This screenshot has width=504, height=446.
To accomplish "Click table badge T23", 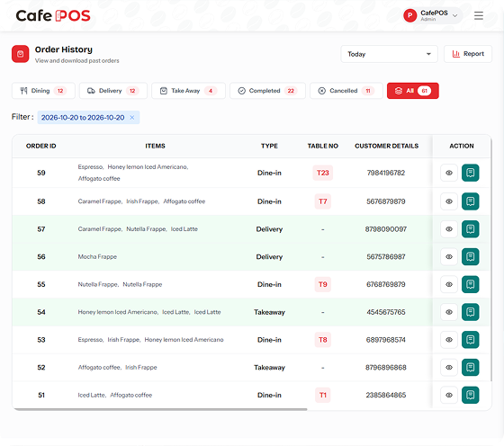I will [x=323, y=173].
